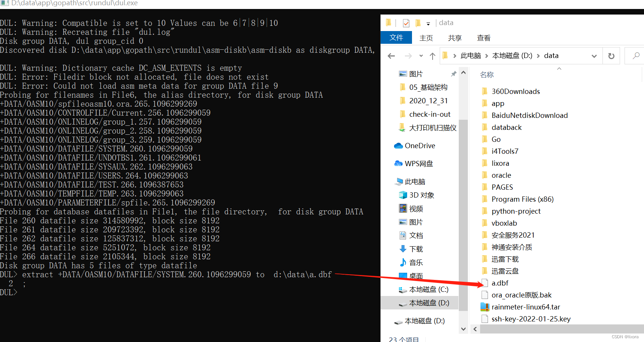Open the search magnifier icon
Image resolution: width=644 pixels, height=342 pixels.
[x=635, y=55]
